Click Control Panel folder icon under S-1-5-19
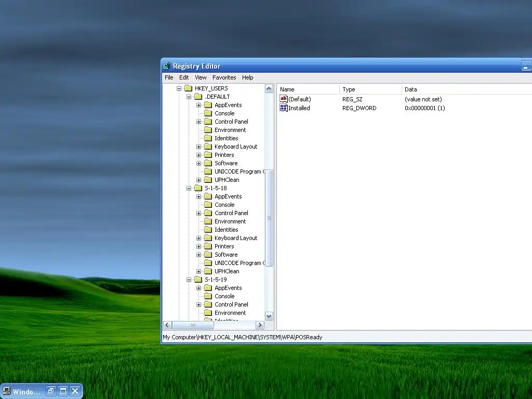This screenshot has width=532, height=399. (x=208, y=304)
